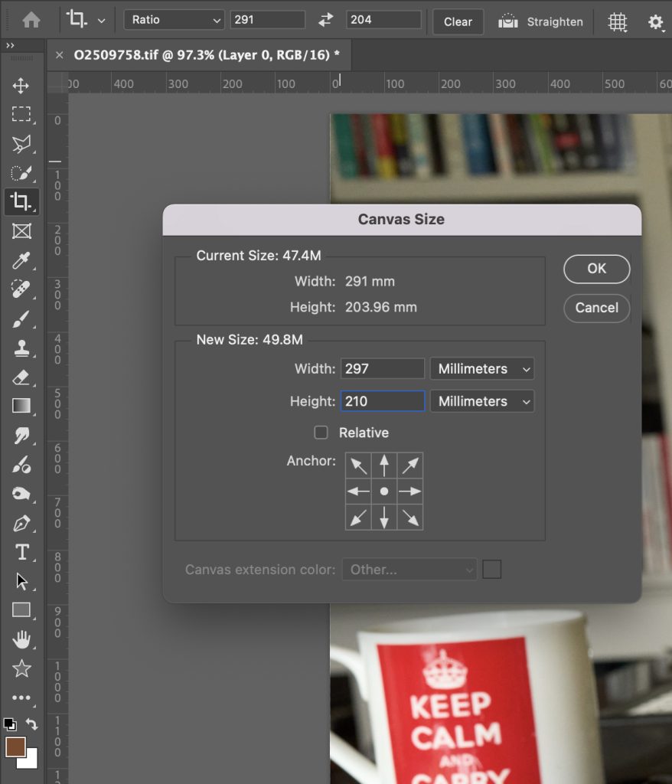
Task: Click the swap width and height arrows
Action: (x=326, y=20)
